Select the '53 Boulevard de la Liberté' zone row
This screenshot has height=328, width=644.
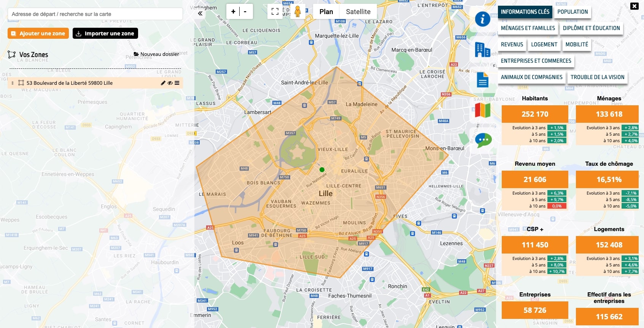[95, 83]
